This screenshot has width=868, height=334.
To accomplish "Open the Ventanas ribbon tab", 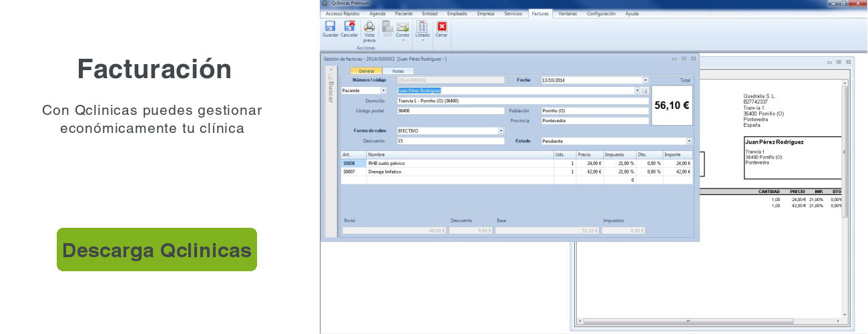I will coord(568,13).
